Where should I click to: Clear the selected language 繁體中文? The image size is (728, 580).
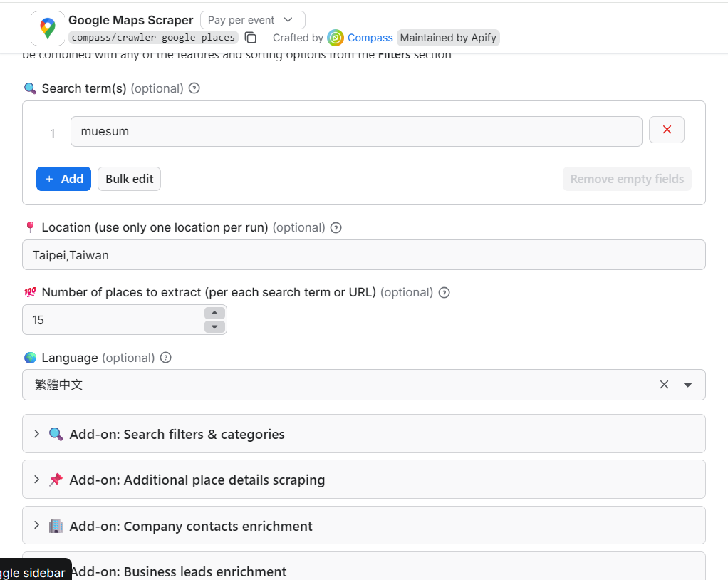click(x=664, y=385)
